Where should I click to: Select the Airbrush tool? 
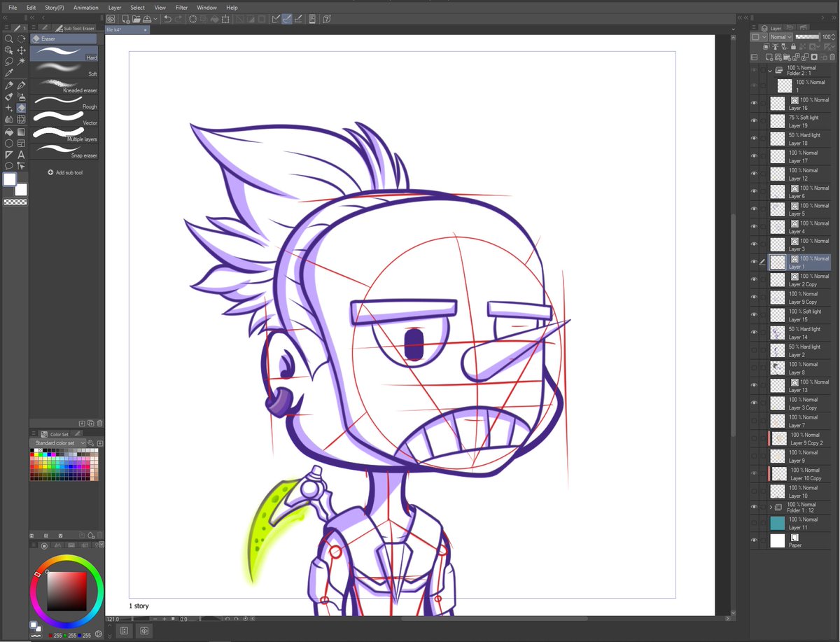22,97
